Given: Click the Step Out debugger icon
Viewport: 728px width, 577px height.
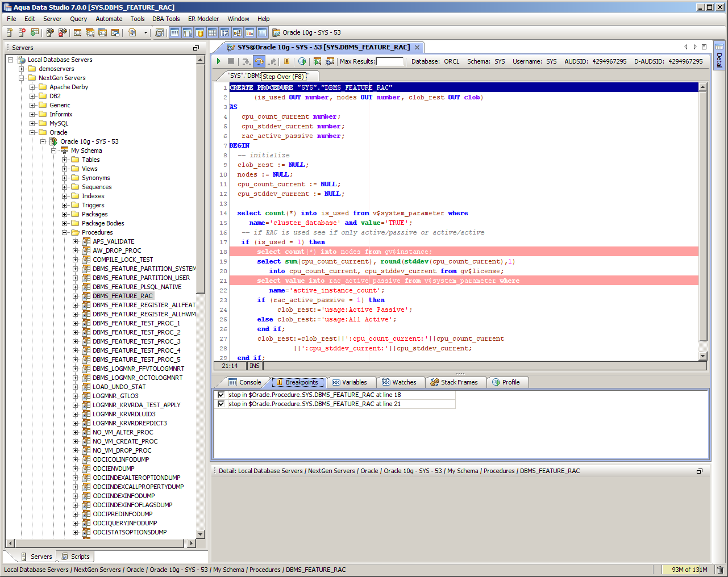Looking at the screenshot, I should pos(273,61).
